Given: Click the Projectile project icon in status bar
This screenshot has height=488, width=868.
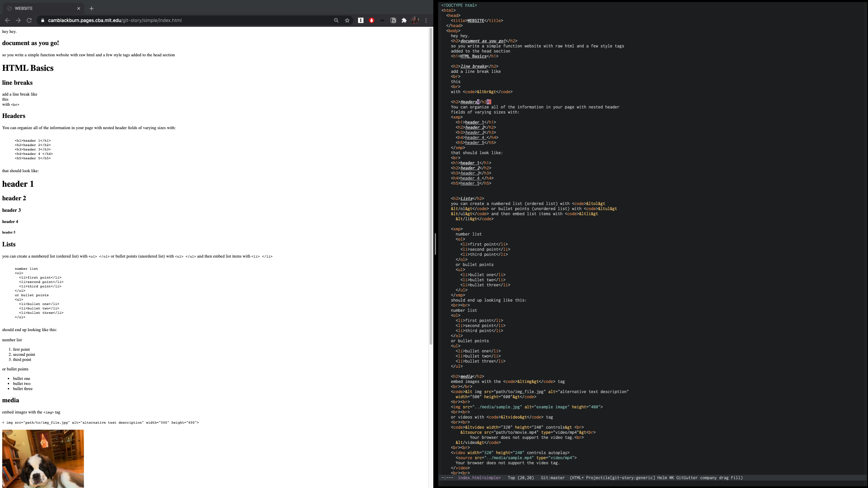Looking at the screenshot, I should click(596, 478).
